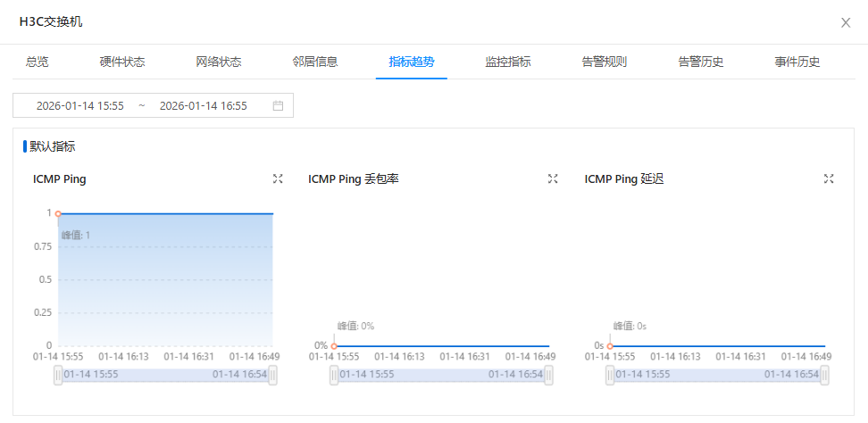The height and width of the screenshot is (423, 868).
Task: Open the 监控指标 tab
Action: click(508, 62)
